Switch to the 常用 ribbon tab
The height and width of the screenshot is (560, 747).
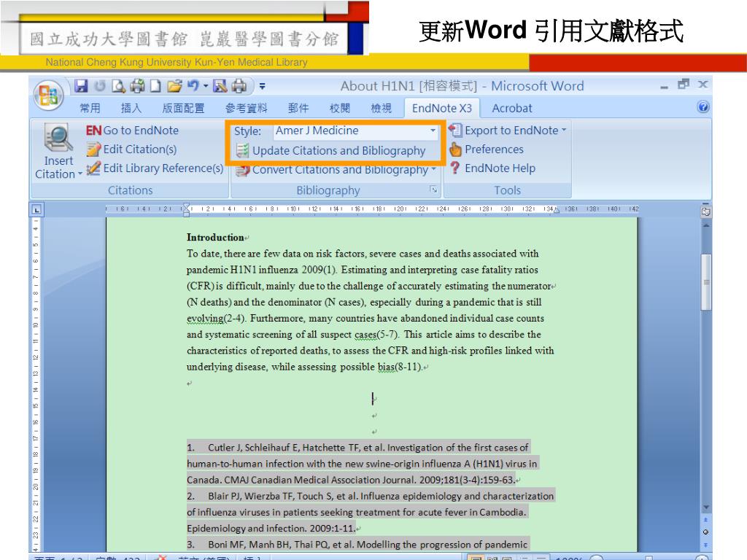coord(90,108)
